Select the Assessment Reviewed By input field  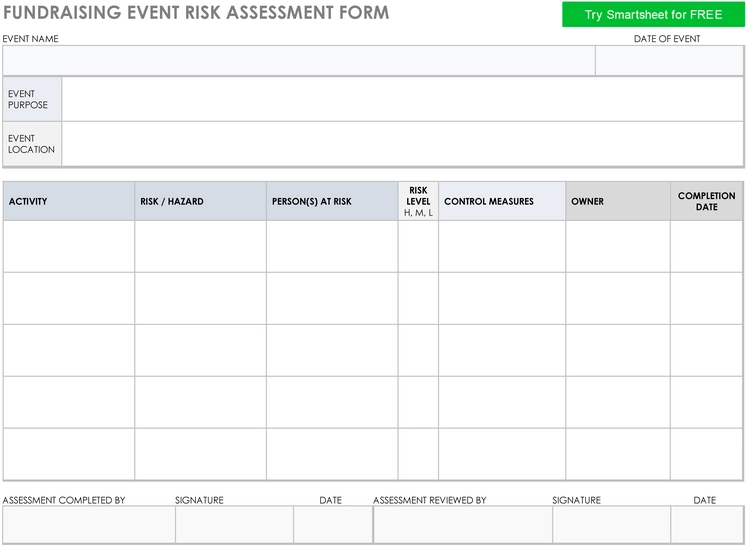tap(463, 525)
